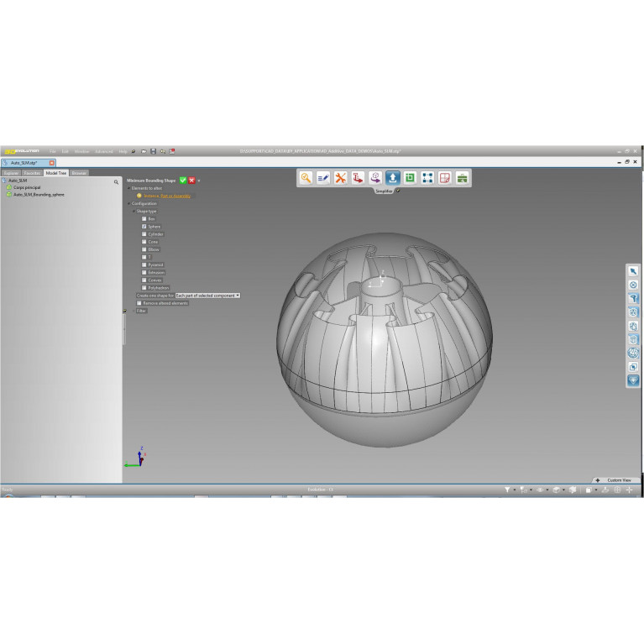This screenshot has height=644, width=644.
Task: Select the blue Simplifier upload-arrow icon
Action: [393, 178]
